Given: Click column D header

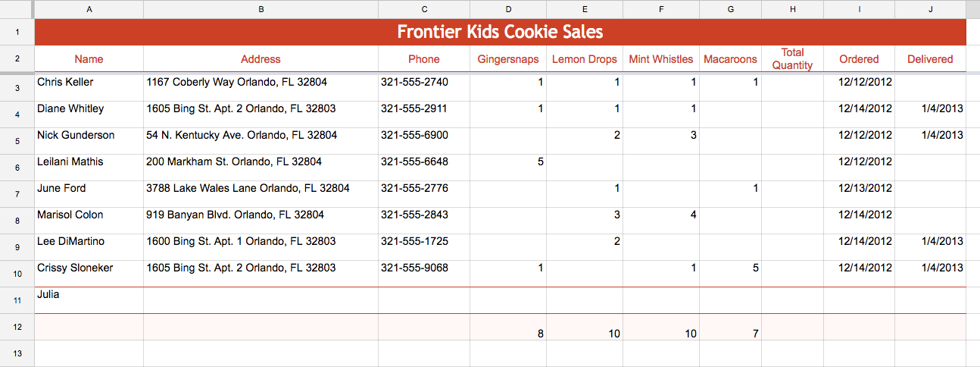Looking at the screenshot, I should pos(507,9).
